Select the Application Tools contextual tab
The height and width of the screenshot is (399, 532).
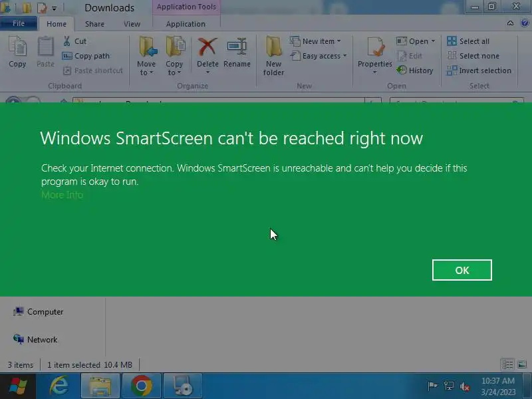click(186, 7)
